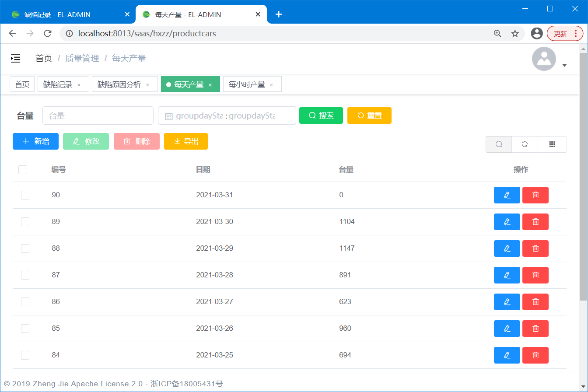The image size is (588, 392).
Task: Bookmark this page with the star icon
Action: [515, 34]
